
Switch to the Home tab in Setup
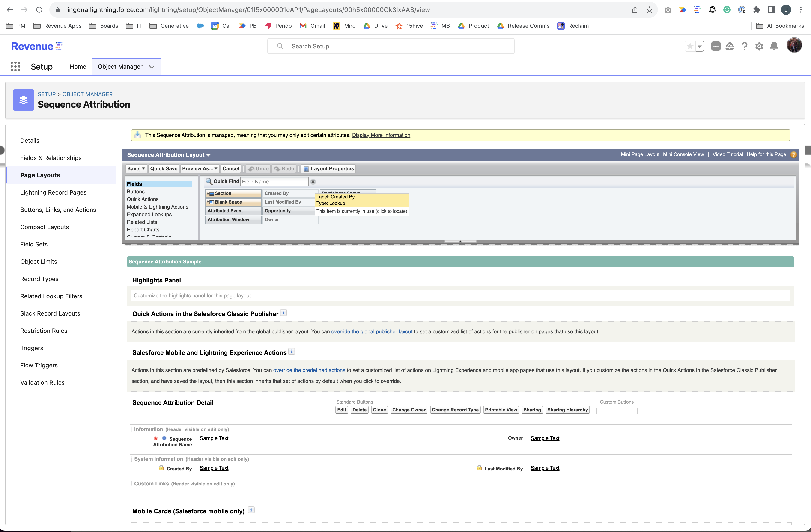point(78,66)
